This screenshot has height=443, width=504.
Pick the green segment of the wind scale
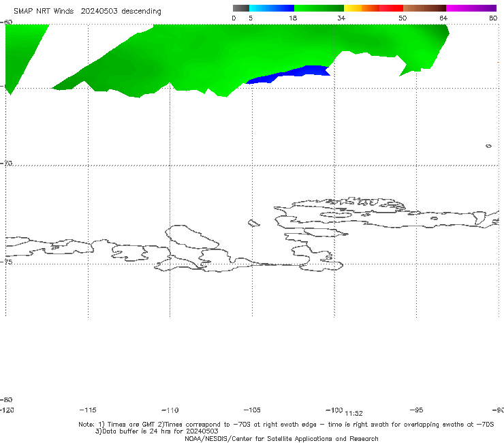pos(319,8)
